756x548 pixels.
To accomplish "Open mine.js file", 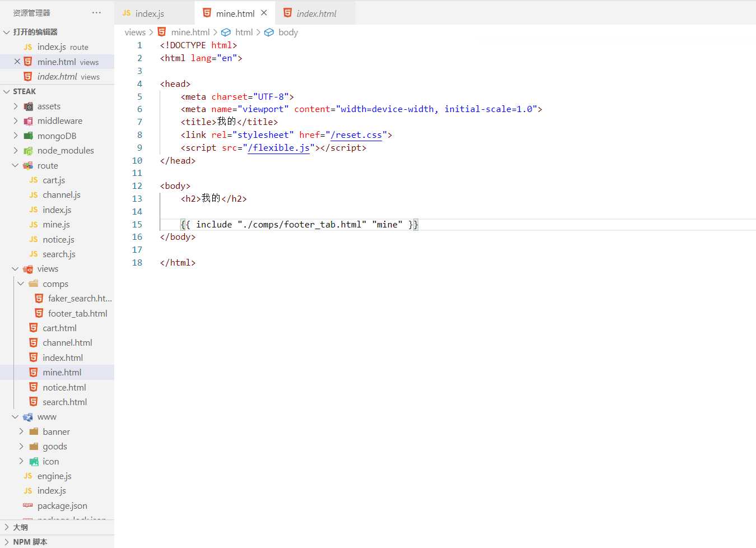I will 57,224.
